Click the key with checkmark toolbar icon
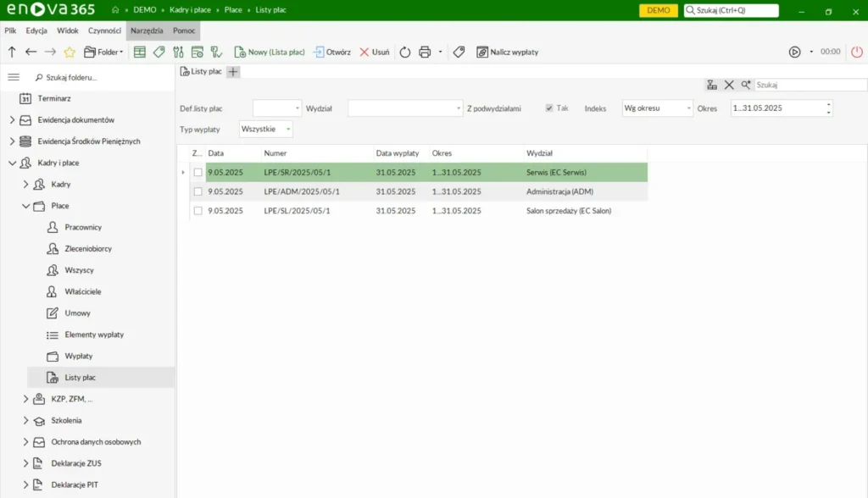 216,52
